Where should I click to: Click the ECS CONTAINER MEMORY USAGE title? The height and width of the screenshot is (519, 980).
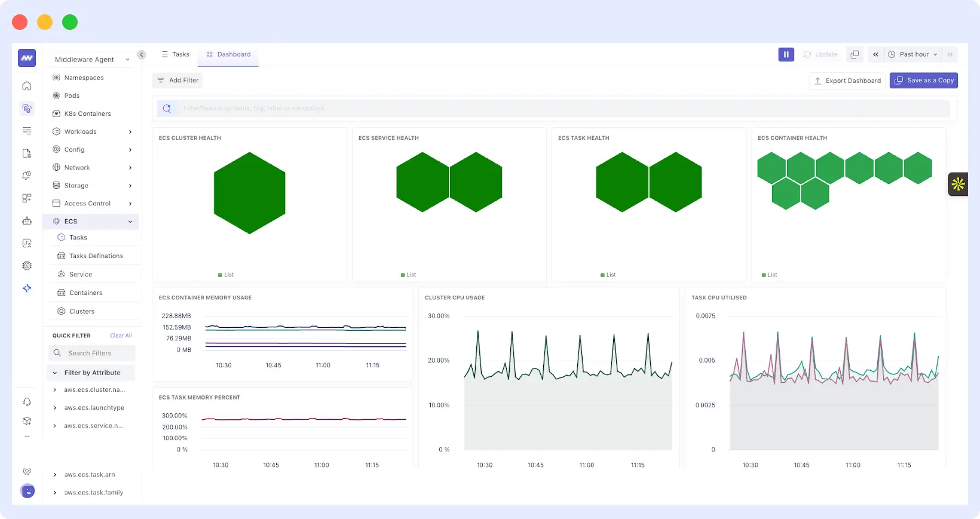205,297
